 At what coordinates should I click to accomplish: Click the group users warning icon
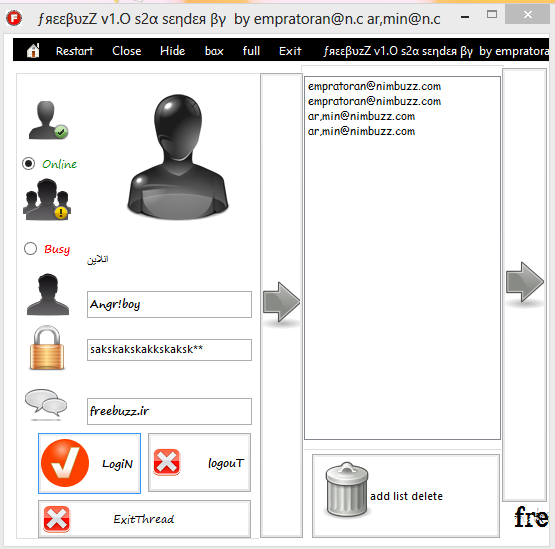47,200
